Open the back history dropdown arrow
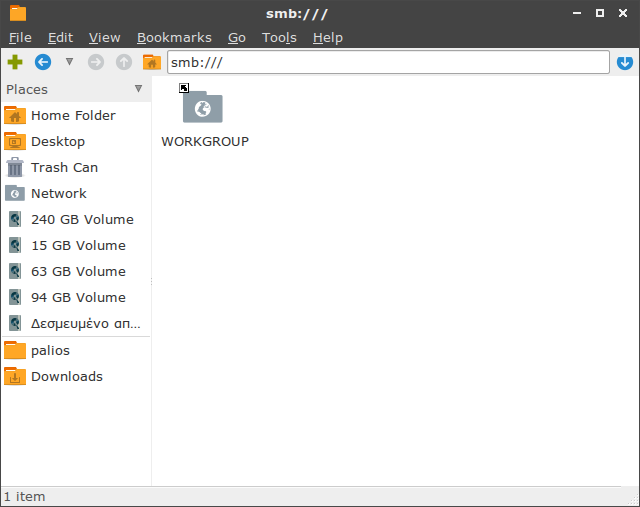Image resolution: width=640 pixels, height=507 pixels. point(69,62)
